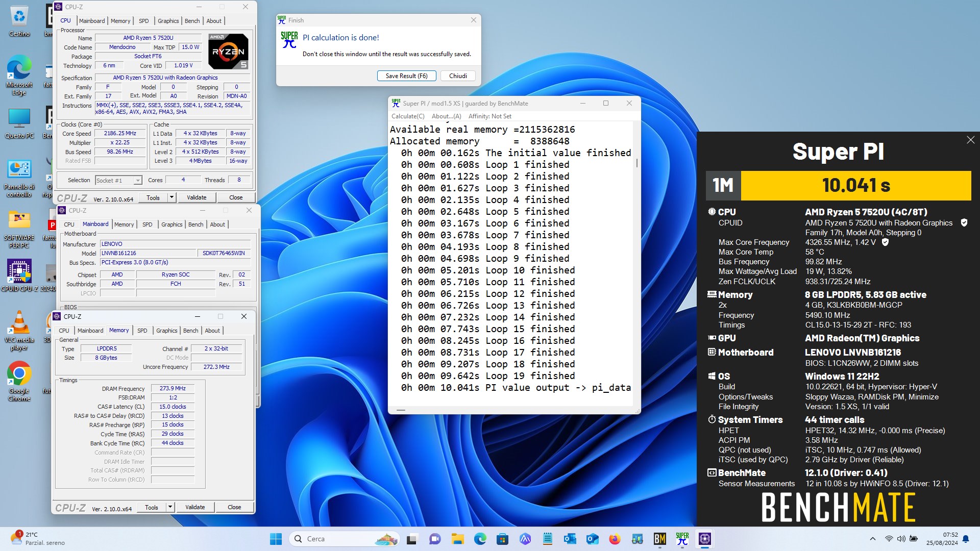980x551 pixels.
Task: Click the Chiudi button in Finish dialog
Action: pyautogui.click(x=458, y=76)
